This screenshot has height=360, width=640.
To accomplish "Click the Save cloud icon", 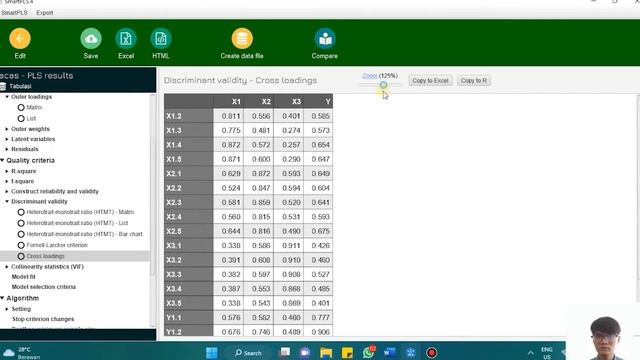I will click(x=91, y=38).
